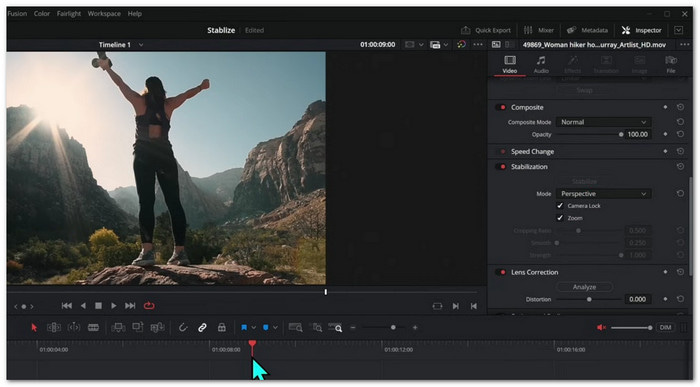Skip to the end of timeline

tap(130, 306)
